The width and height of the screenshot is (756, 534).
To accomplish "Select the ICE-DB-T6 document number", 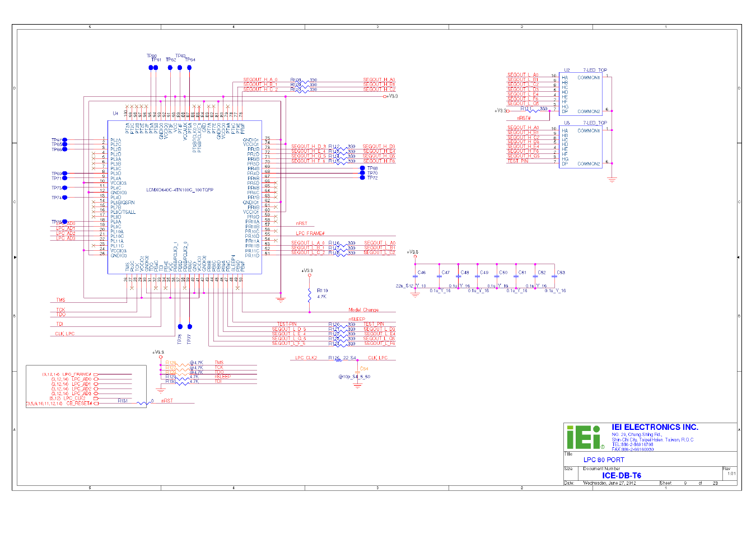I will pos(622,476).
